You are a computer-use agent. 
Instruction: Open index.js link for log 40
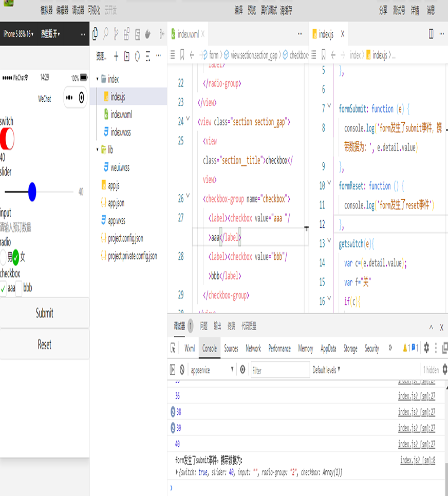[x=417, y=444]
